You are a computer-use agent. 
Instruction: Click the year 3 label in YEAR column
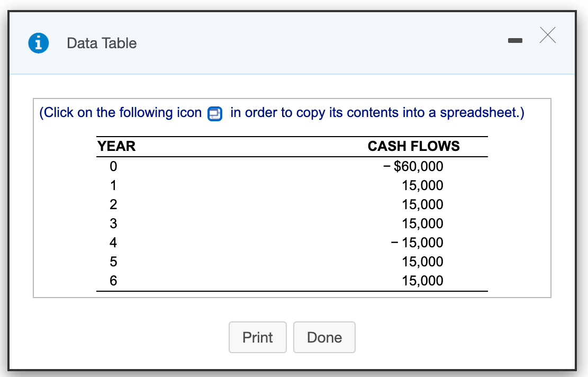pos(113,223)
